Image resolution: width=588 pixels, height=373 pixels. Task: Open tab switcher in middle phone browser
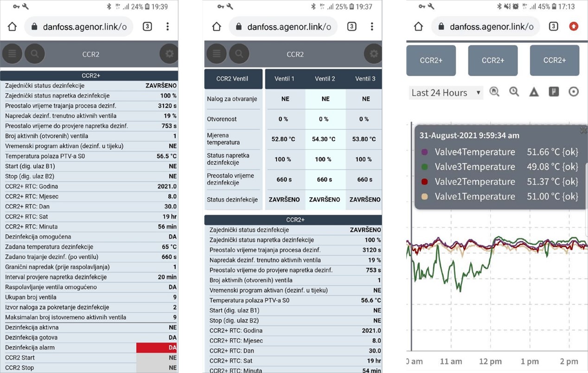352,27
